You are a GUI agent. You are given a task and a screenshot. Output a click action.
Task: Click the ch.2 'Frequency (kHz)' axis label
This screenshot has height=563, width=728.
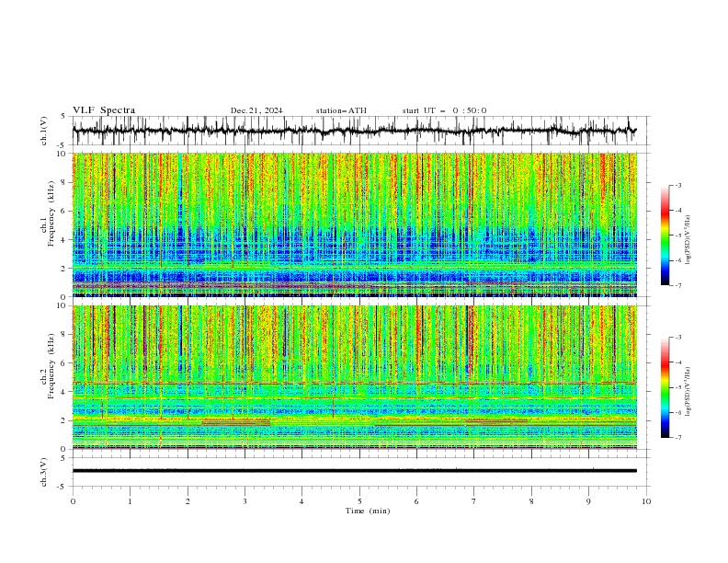tap(51, 366)
